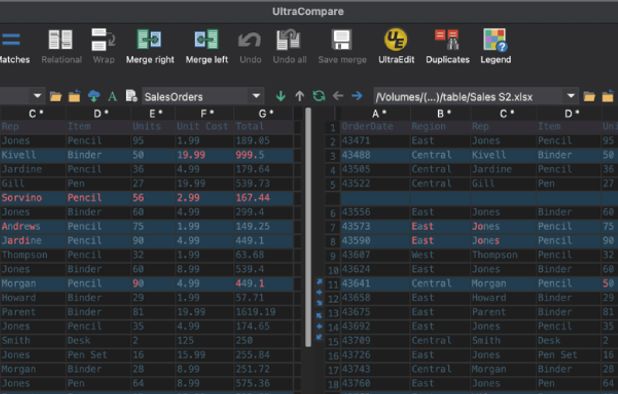
Task: Click the 999.5 total cell
Action: (264, 155)
